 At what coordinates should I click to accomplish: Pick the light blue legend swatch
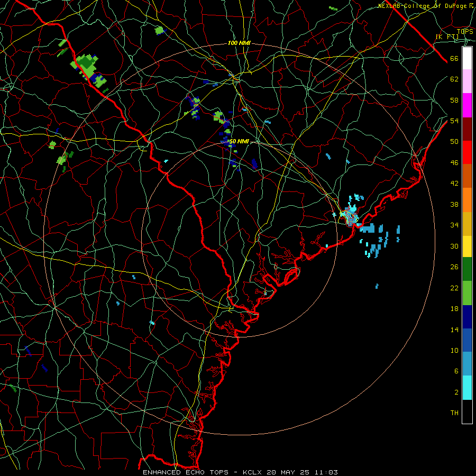(x=467, y=364)
